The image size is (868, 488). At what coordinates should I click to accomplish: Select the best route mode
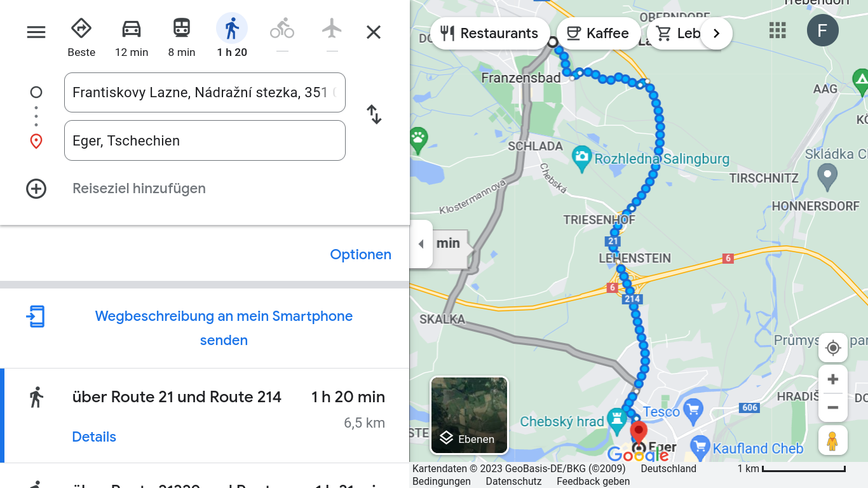81,37
